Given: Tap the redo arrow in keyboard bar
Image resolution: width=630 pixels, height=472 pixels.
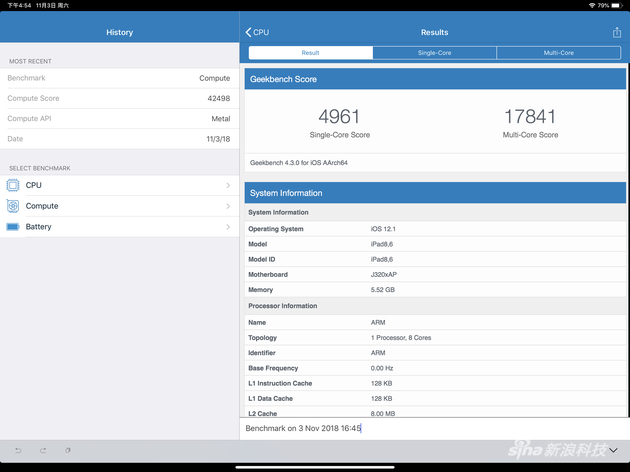Looking at the screenshot, I should pos(43,451).
